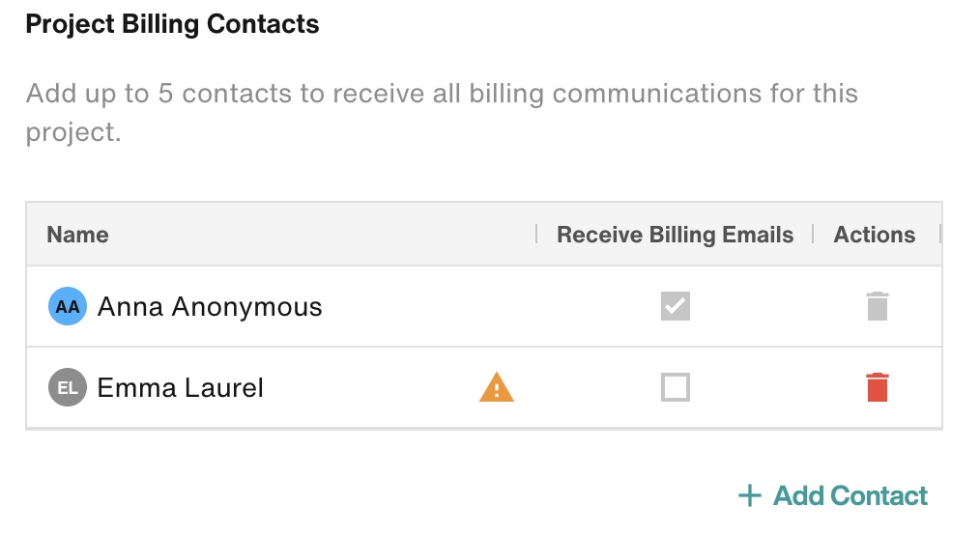This screenshot has width=980, height=533.
Task: Sort by the Name column header
Action: (77, 235)
